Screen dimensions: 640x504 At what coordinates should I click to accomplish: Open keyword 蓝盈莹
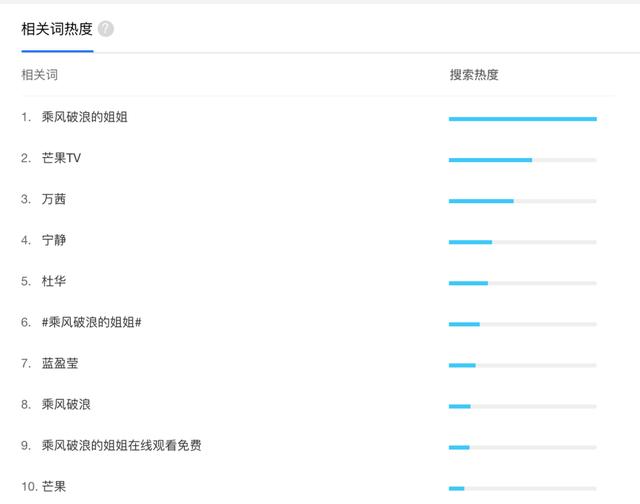[x=60, y=363]
